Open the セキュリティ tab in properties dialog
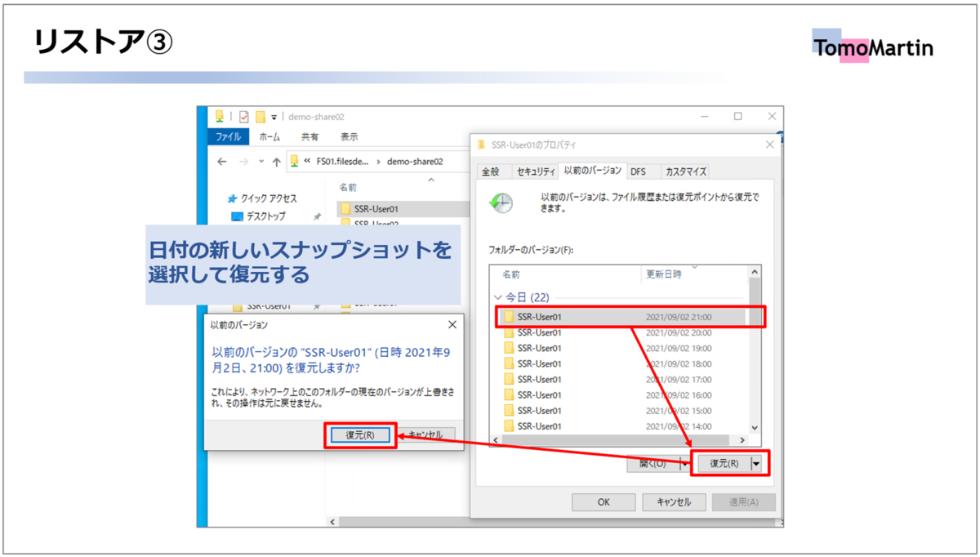 point(536,172)
